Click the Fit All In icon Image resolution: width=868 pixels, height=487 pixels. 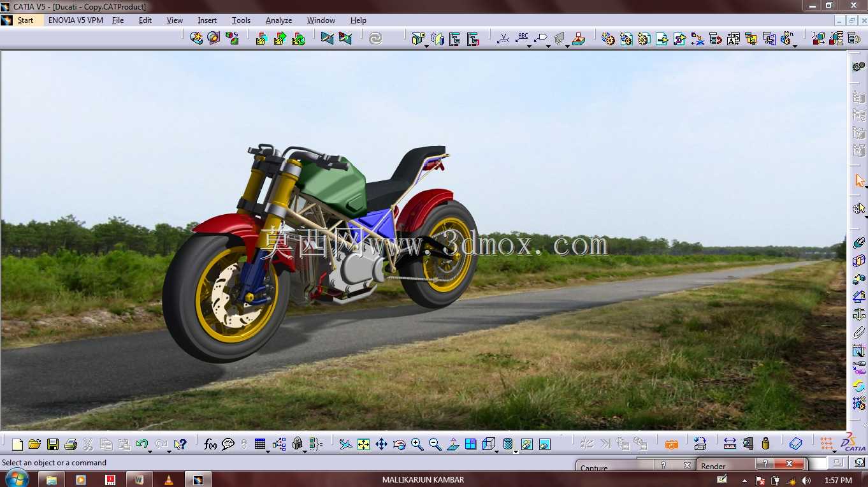pyautogui.click(x=363, y=444)
